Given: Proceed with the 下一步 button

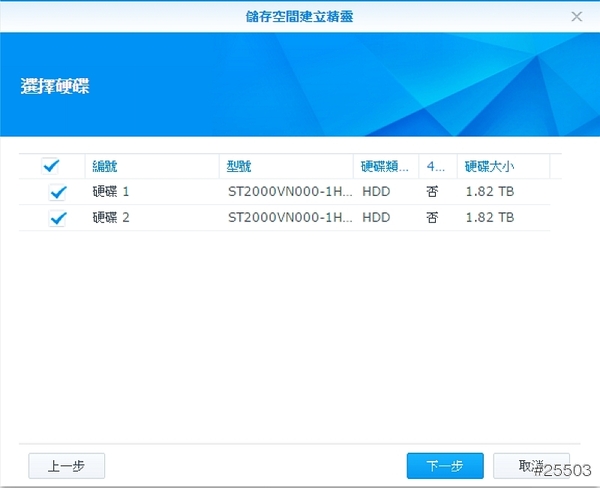Looking at the screenshot, I should pos(445,466).
